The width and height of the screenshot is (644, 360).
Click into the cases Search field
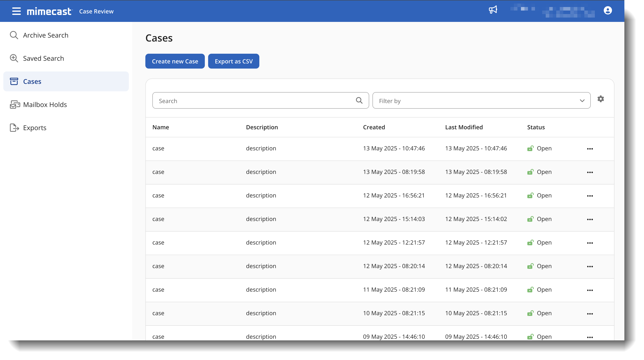(x=253, y=101)
